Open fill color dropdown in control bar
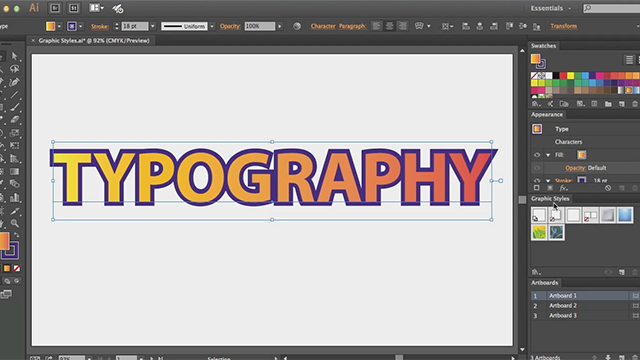Screen dimensions: 640x360 coord(59,26)
